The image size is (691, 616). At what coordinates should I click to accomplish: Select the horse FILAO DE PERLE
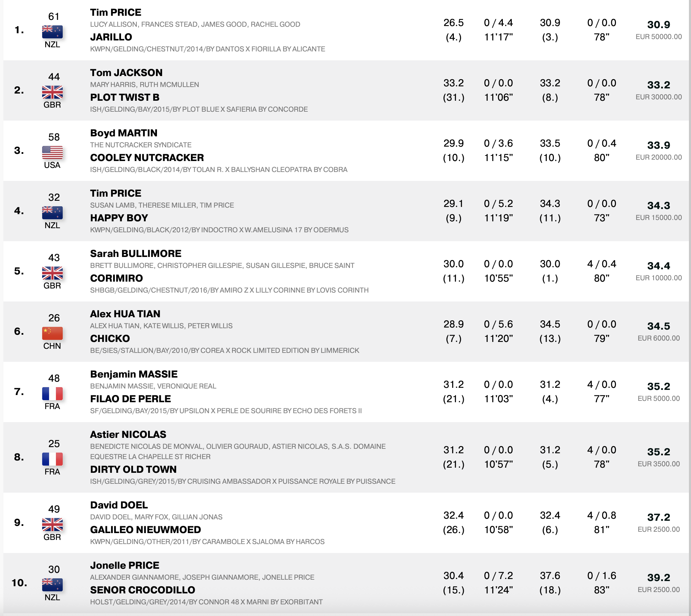tap(130, 399)
